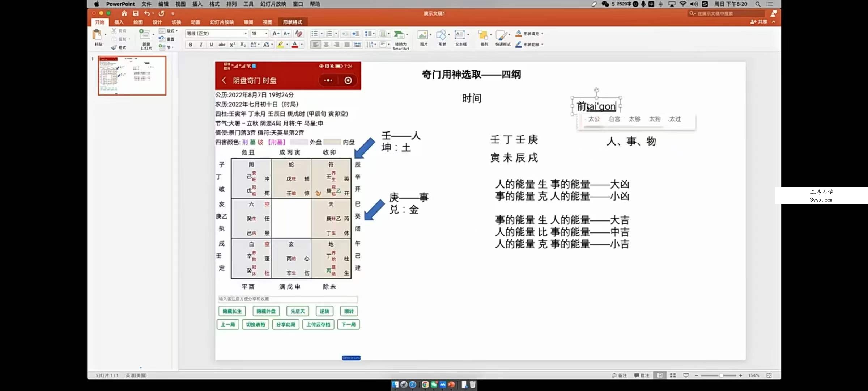868x391 pixels.
Task: Click the Redo icon in the title bar
Action: pyautogui.click(x=161, y=13)
